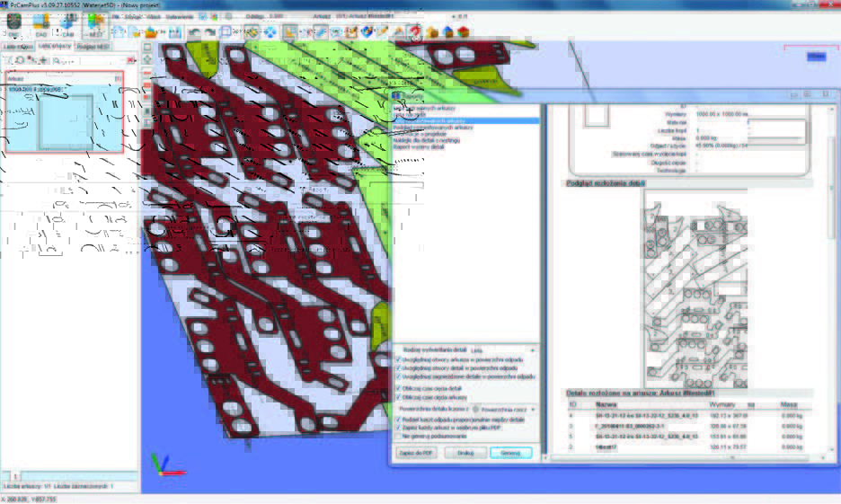Click the top icon of the viewport side toolbar
841x504 pixels.
pos(147,48)
